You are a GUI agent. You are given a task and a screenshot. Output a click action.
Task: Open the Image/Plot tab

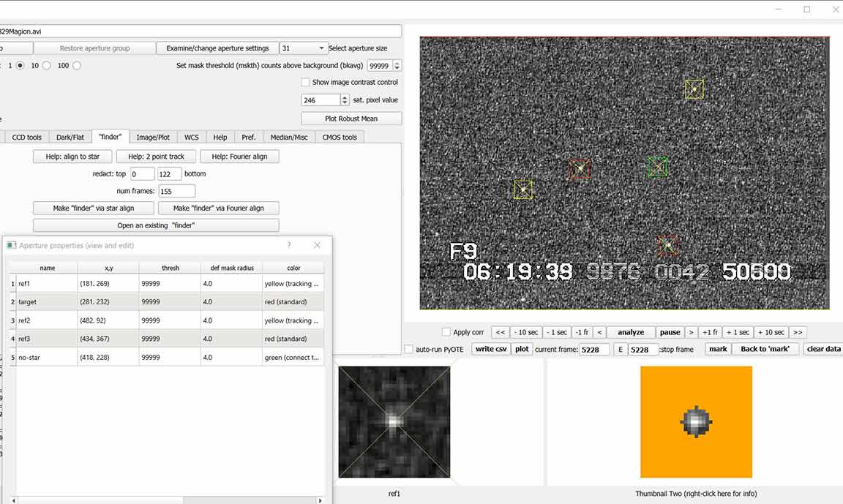153,137
